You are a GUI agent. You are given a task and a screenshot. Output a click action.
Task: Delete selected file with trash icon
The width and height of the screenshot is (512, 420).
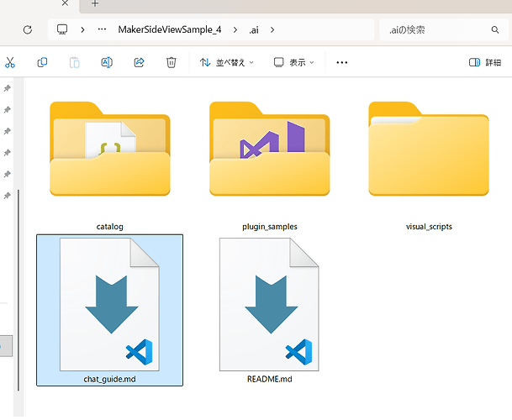(172, 62)
